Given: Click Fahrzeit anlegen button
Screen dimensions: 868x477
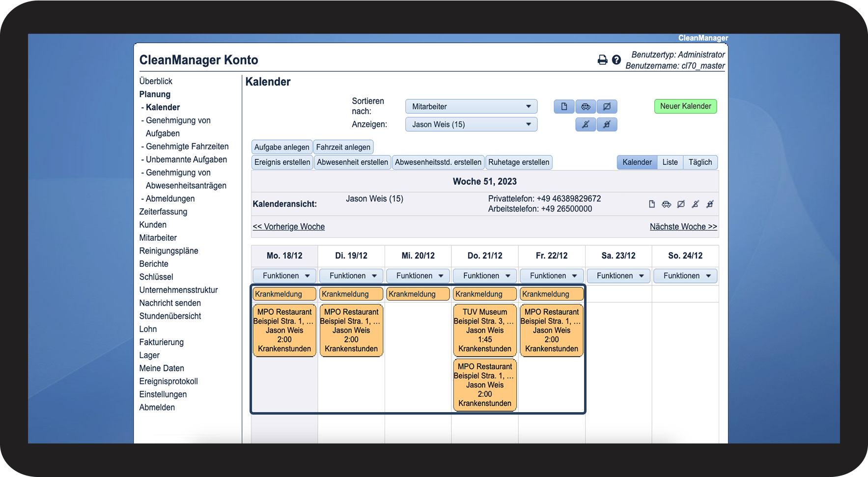Looking at the screenshot, I should (x=343, y=147).
